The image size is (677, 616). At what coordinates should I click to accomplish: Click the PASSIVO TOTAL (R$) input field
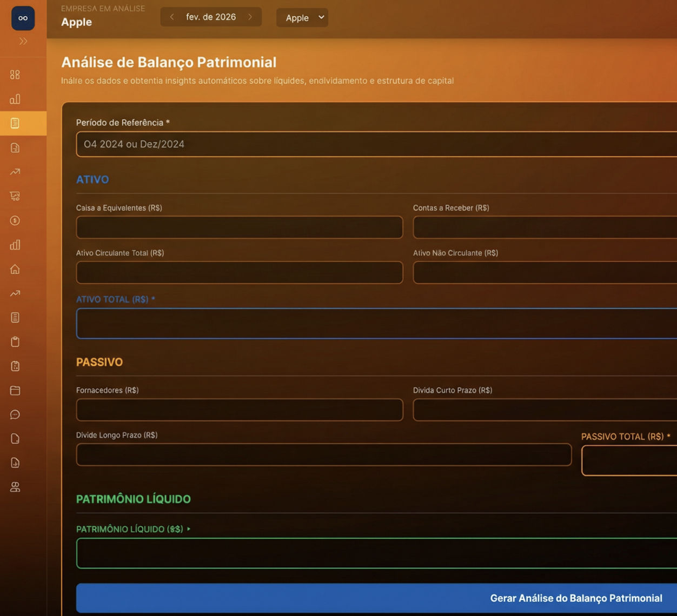[629, 460]
